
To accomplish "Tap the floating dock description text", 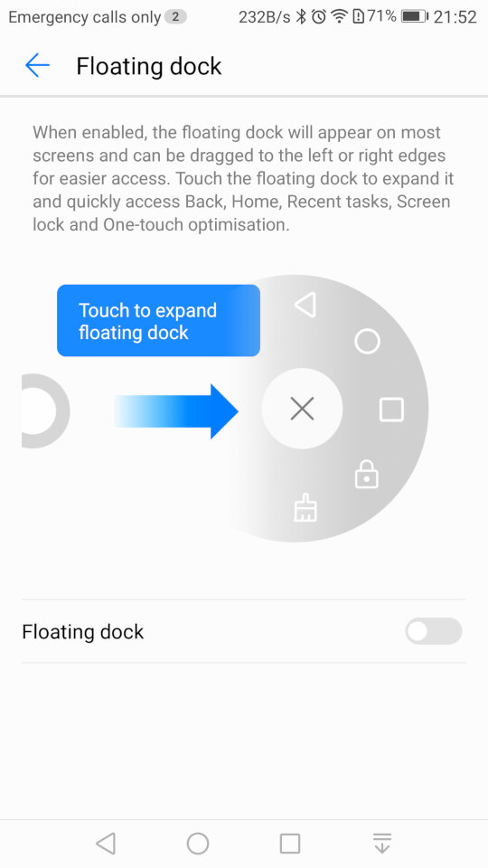I will point(243,178).
